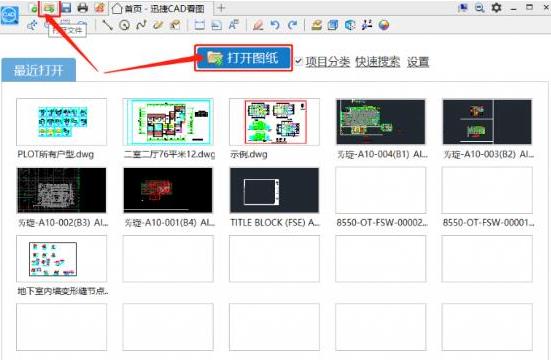Image resolution: width=551 pixels, height=360 pixels.
Task: Create a new file with green icon
Action: pyautogui.click(x=33, y=8)
